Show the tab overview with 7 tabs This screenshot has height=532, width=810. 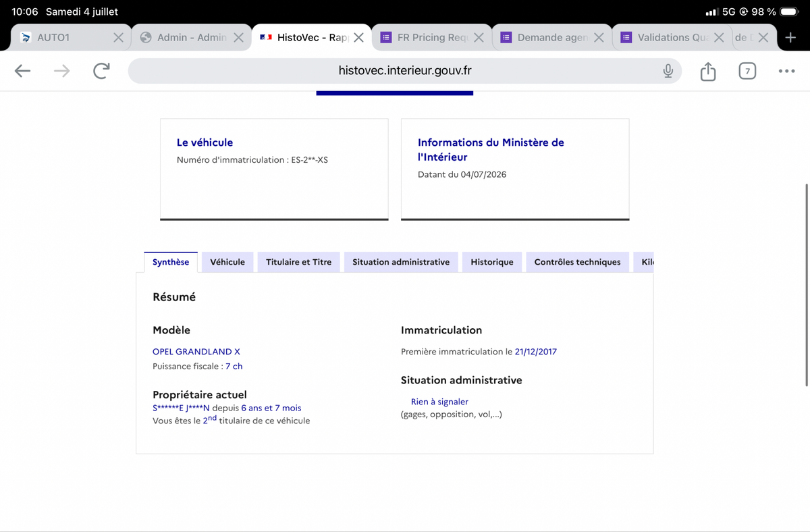747,71
